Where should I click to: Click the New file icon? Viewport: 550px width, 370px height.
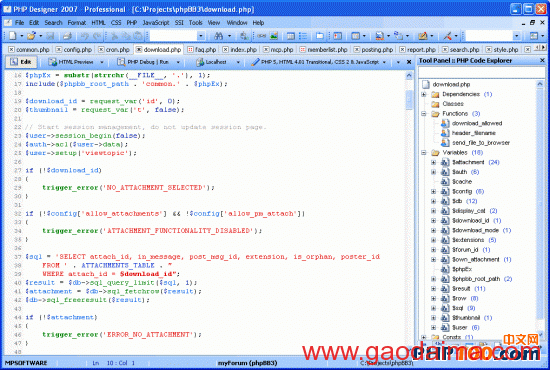[13, 36]
